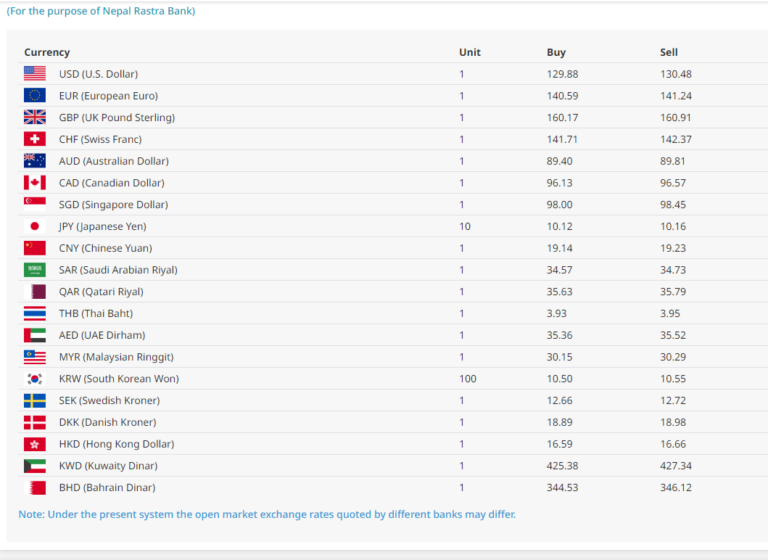Image resolution: width=768 pixels, height=560 pixels.
Task: Click the Saudi Arabian flag icon
Action: 35,270
